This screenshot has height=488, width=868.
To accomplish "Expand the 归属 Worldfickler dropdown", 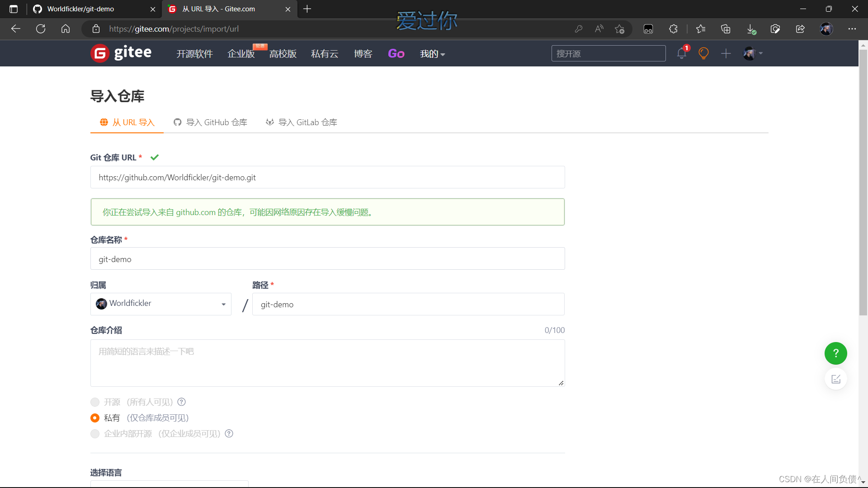I will pos(161,304).
